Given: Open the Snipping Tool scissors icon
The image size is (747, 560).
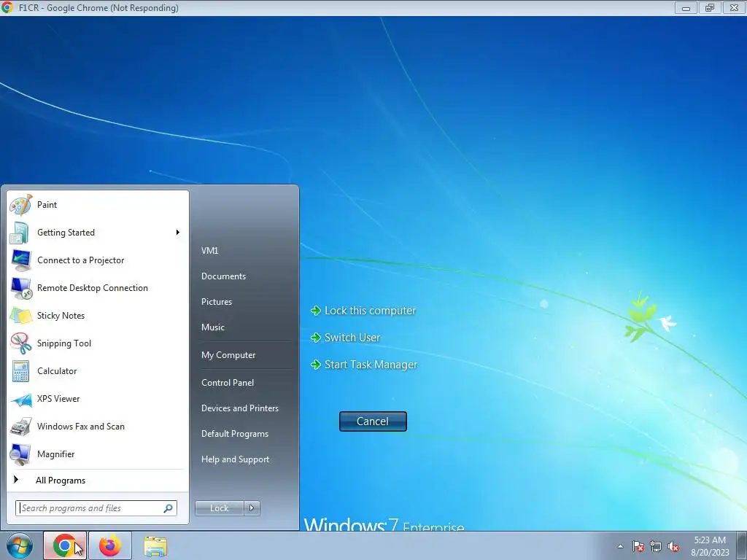Looking at the screenshot, I should [21, 343].
